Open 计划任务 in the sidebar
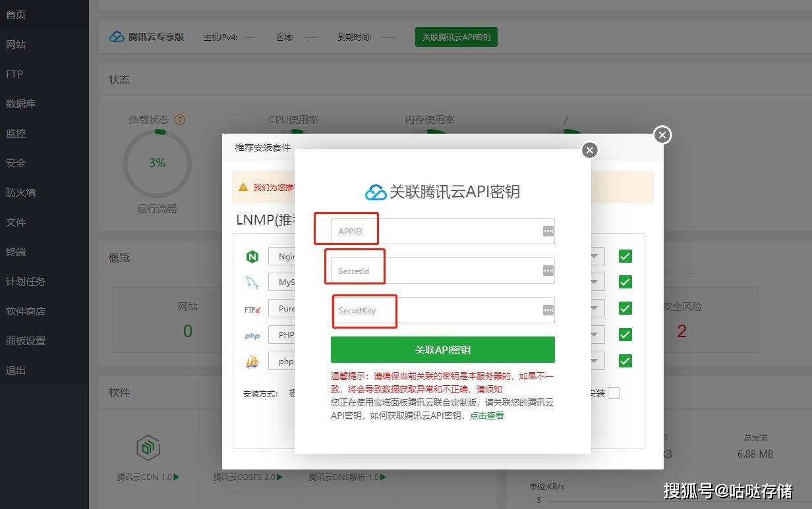 [44, 281]
